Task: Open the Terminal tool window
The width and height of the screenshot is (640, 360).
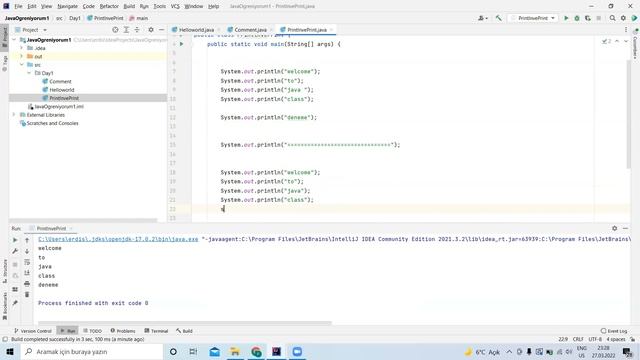Action: click(x=156, y=331)
